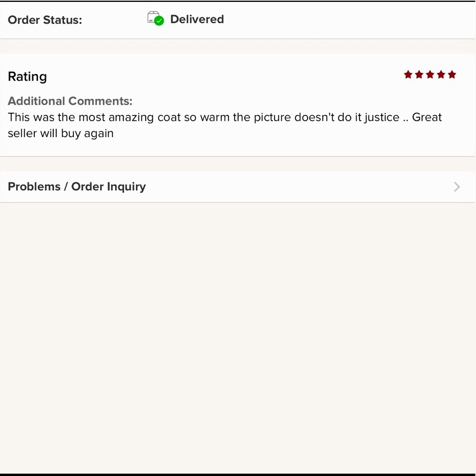Click the word 'Great' in the review
The width and height of the screenshot is (476, 476).
click(x=427, y=117)
